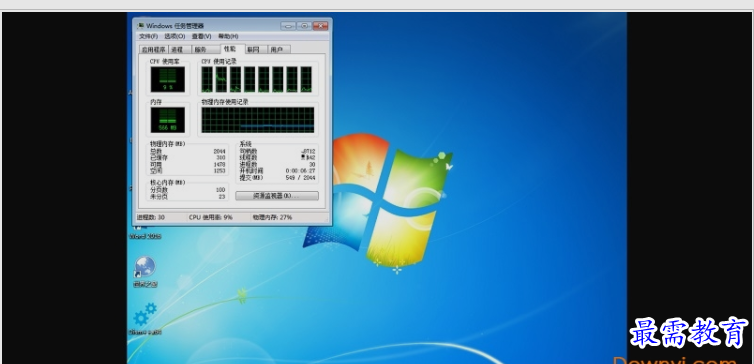The image size is (754, 364).
Task: Select the Word 2010 desktop shortcut label
Action: click(145, 237)
